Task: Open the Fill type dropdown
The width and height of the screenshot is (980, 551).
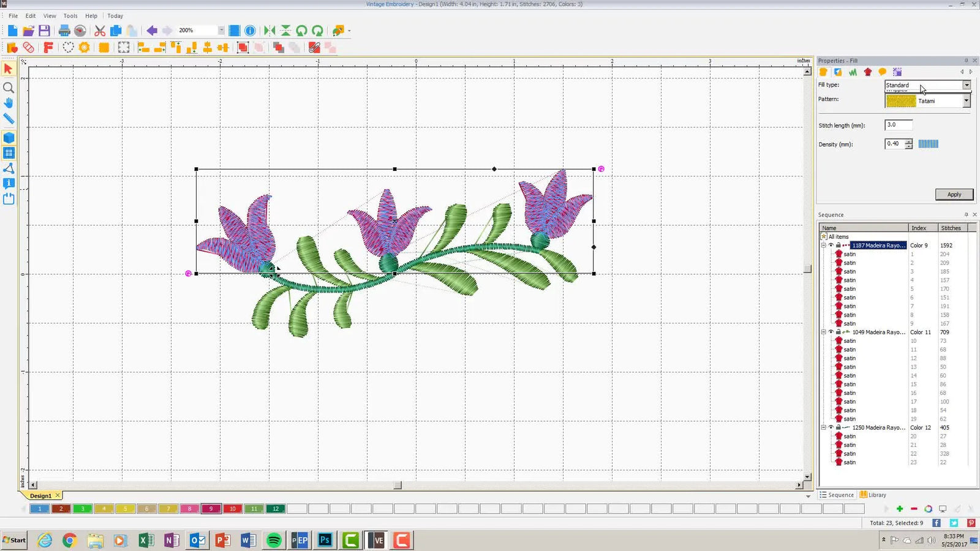Action: 967,85
